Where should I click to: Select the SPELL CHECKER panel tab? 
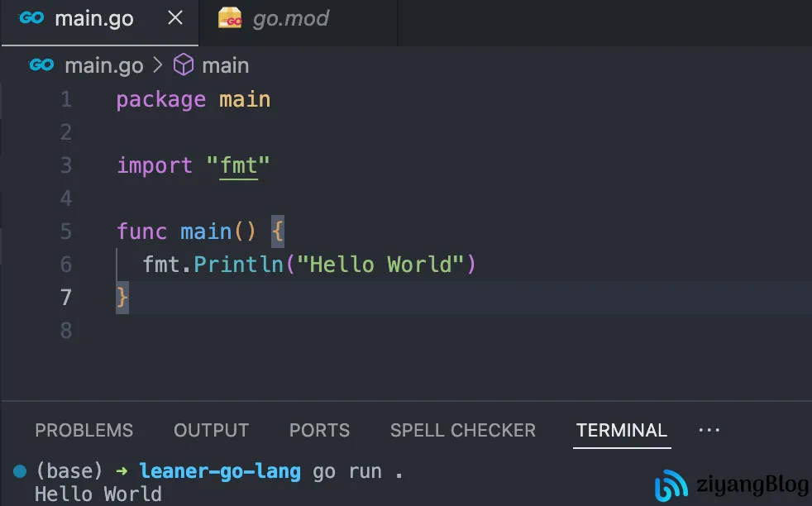(x=463, y=431)
